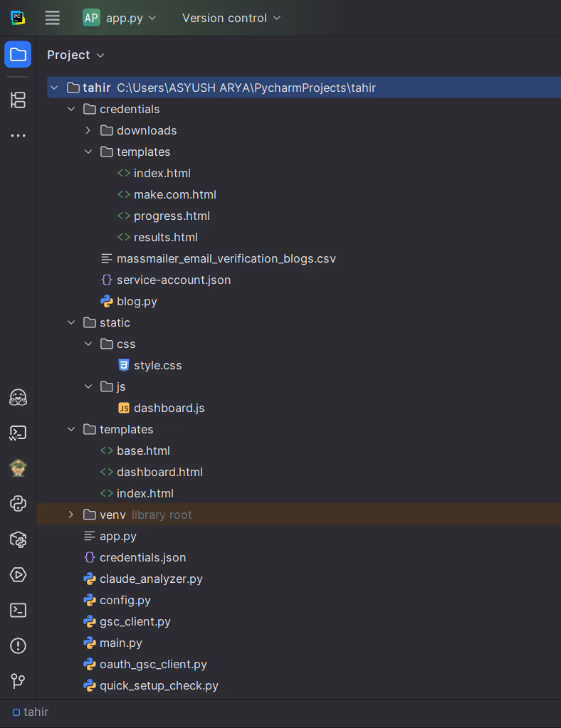Open the Version control dropdown
Screen dimensions: 561x728
(x=231, y=18)
